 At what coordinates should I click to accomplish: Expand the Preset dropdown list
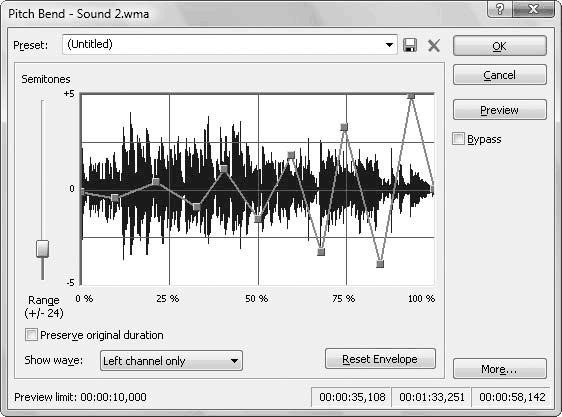pyautogui.click(x=389, y=45)
